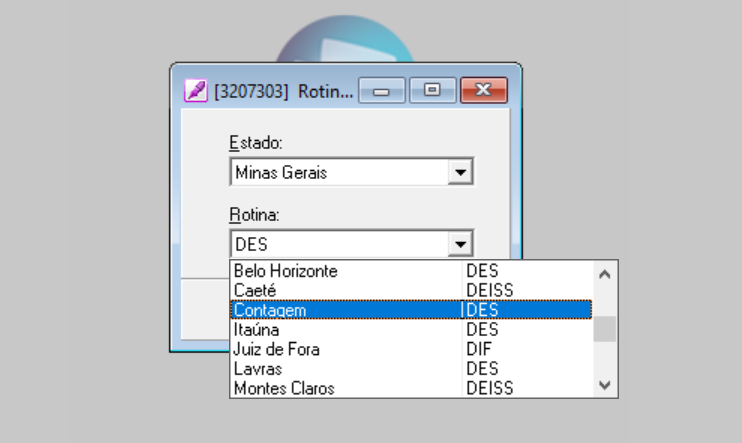Click the DEISS code beside Caeté
The image size is (742, 443).
(x=490, y=290)
